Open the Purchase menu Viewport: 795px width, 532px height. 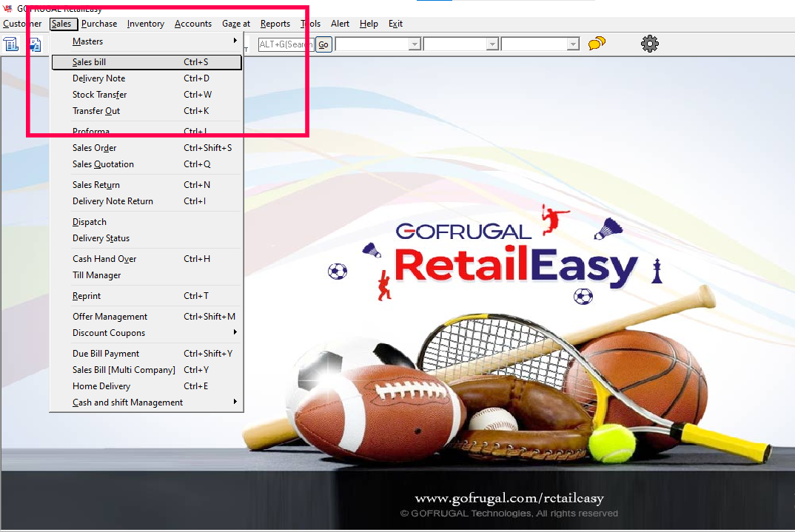click(x=99, y=24)
